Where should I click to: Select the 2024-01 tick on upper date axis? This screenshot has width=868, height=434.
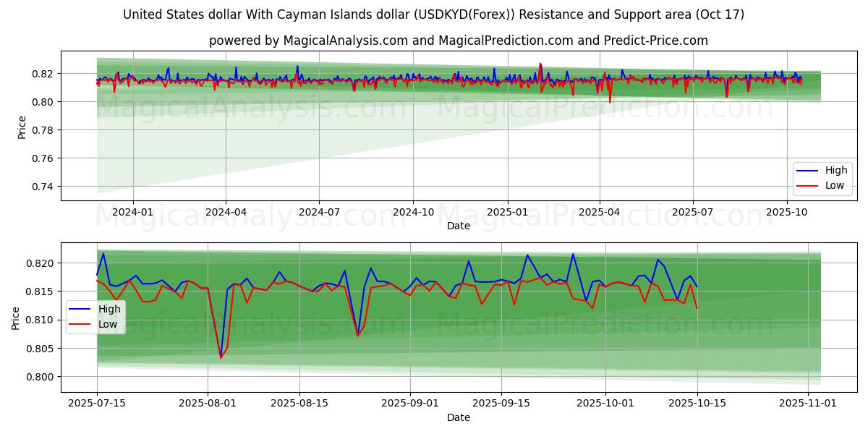(x=133, y=212)
